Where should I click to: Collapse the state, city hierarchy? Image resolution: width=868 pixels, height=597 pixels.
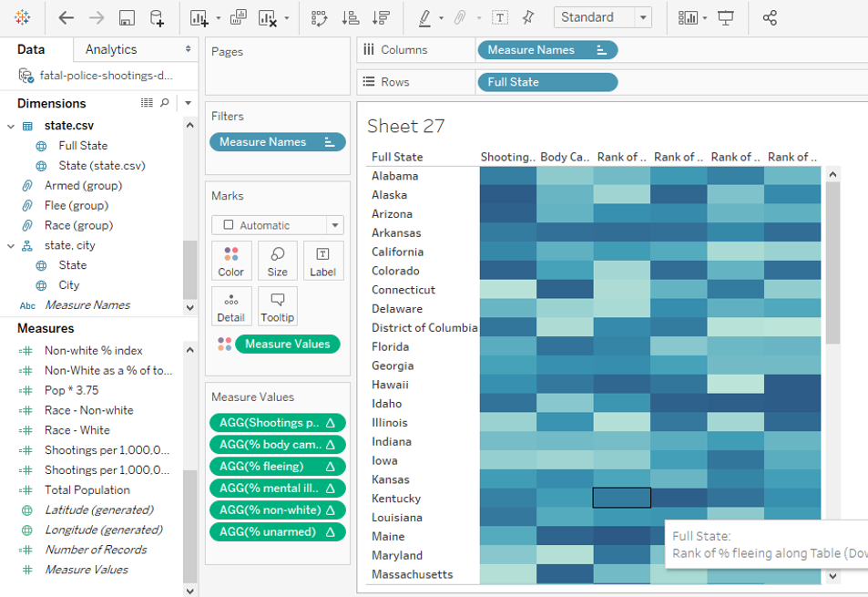click(11, 245)
